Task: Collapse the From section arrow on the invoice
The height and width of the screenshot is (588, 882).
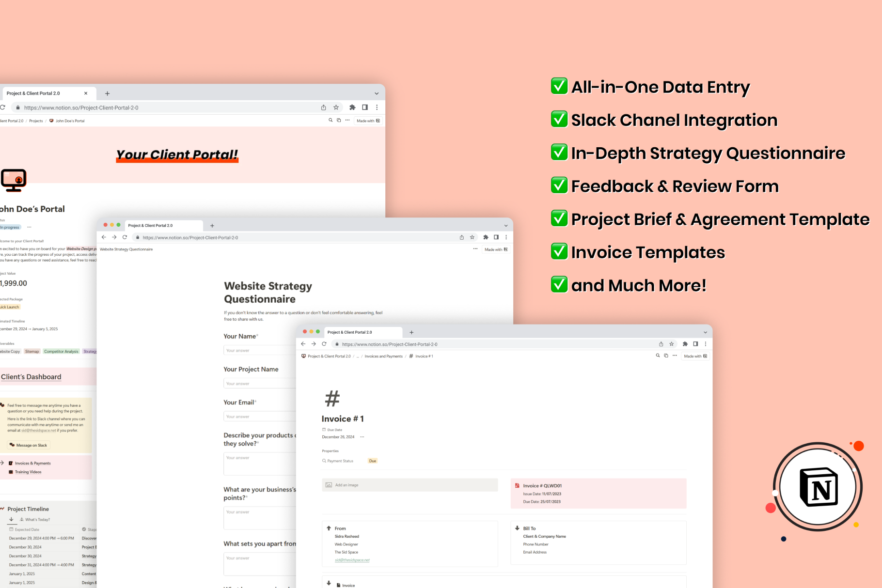Action: [x=329, y=528]
